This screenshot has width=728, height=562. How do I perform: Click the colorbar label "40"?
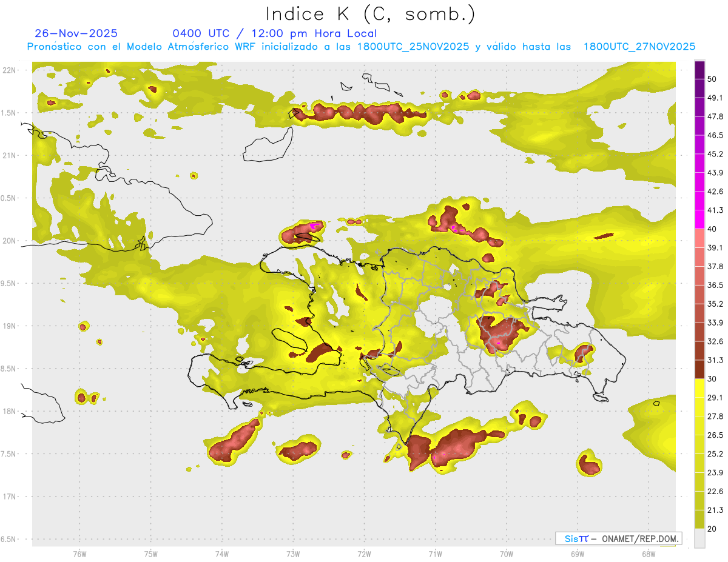click(713, 229)
